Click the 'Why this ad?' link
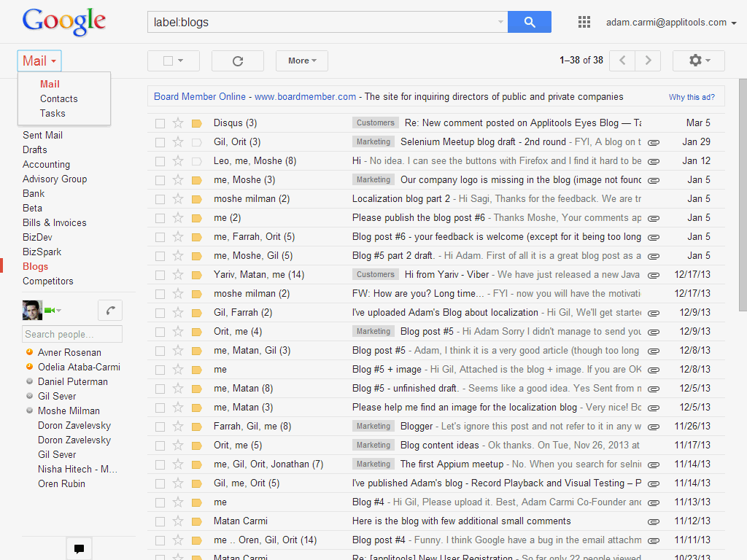The width and height of the screenshot is (747, 560). pyautogui.click(x=692, y=97)
